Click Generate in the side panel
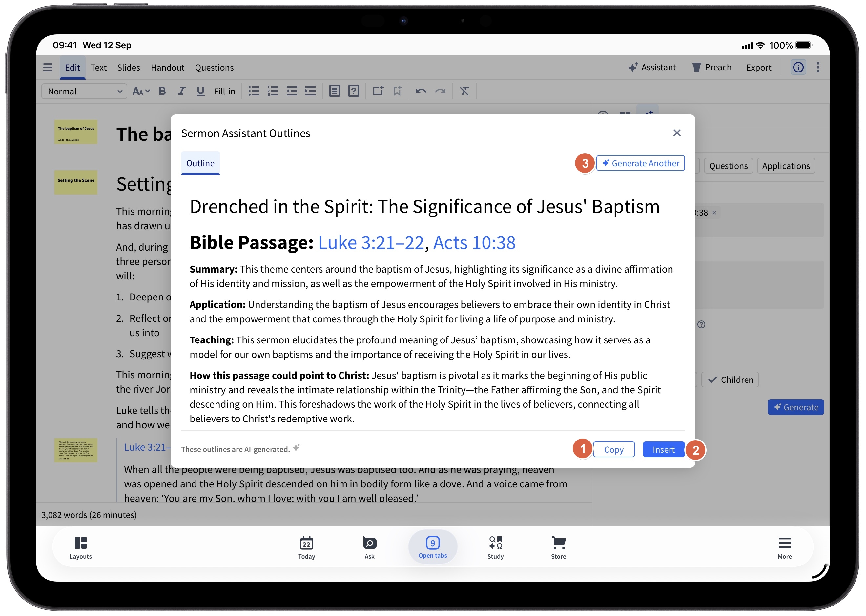 796,407
